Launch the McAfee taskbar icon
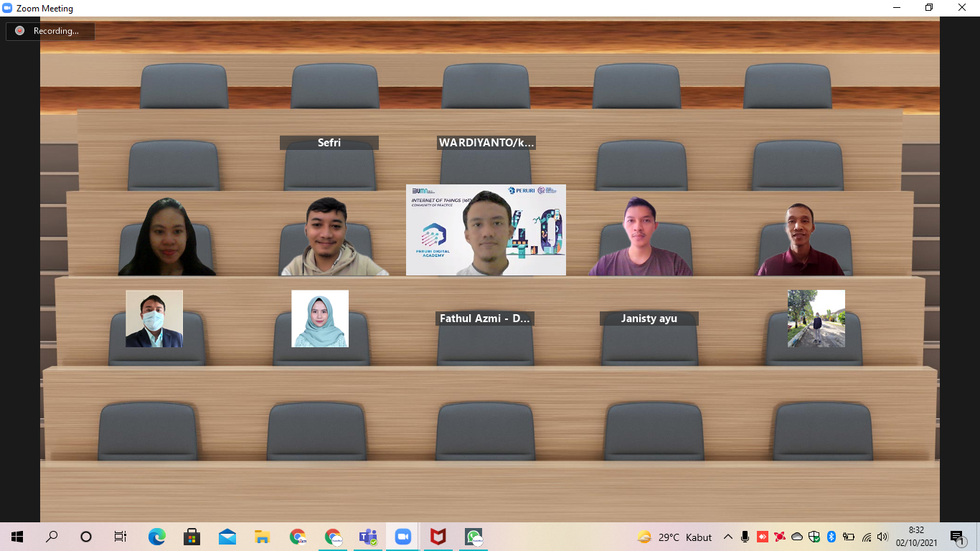Image resolution: width=980 pixels, height=551 pixels. pos(438,537)
